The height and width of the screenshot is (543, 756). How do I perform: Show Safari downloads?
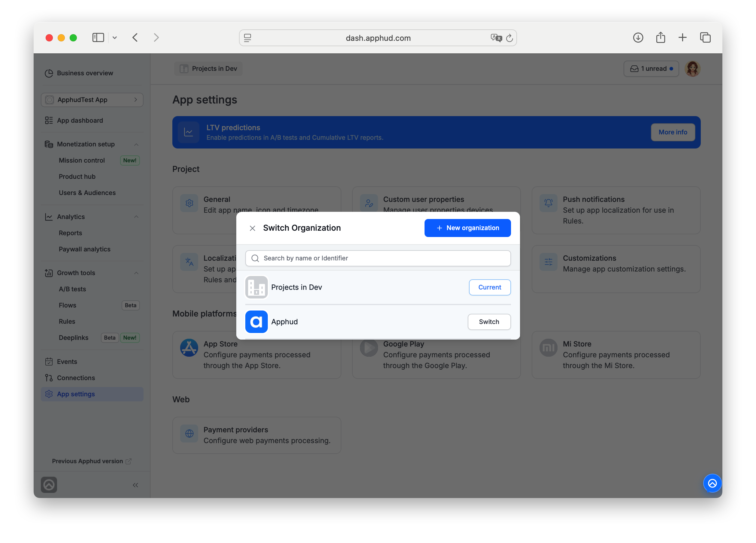(x=638, y=37)
